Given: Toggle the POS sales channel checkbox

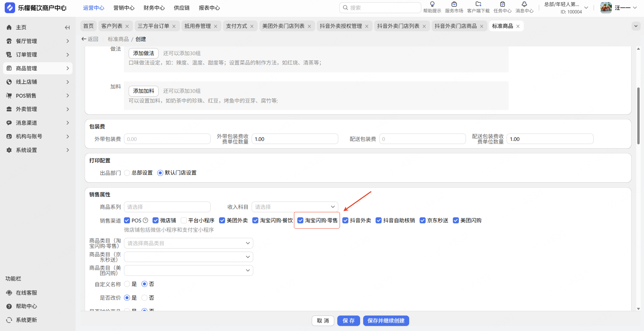Looking at the screenshot, I should [127, 220].
